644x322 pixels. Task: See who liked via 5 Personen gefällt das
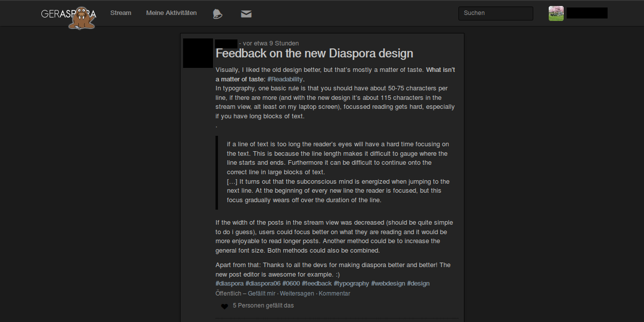263,305
